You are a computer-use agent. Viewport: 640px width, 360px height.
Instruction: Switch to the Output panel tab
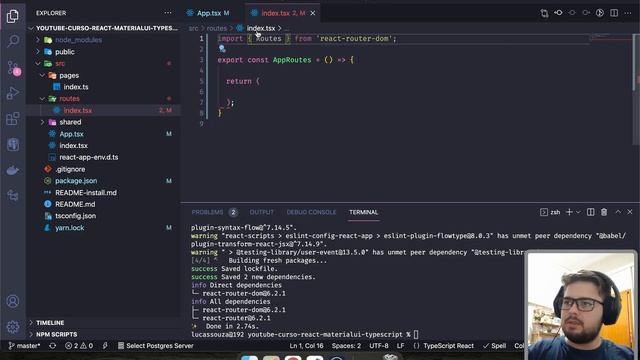coord(262,212)
